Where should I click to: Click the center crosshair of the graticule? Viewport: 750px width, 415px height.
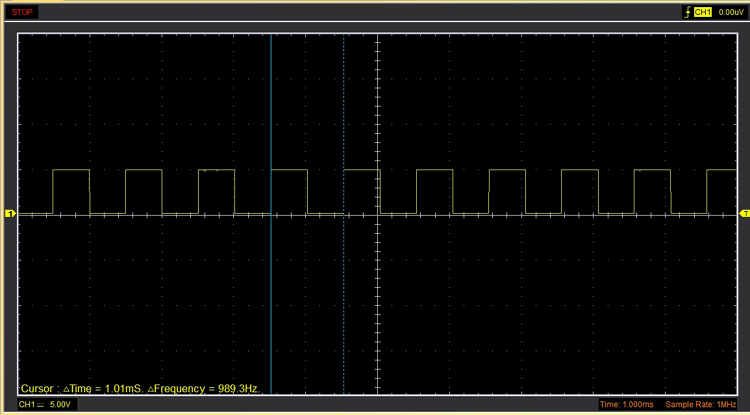point(377,213)
